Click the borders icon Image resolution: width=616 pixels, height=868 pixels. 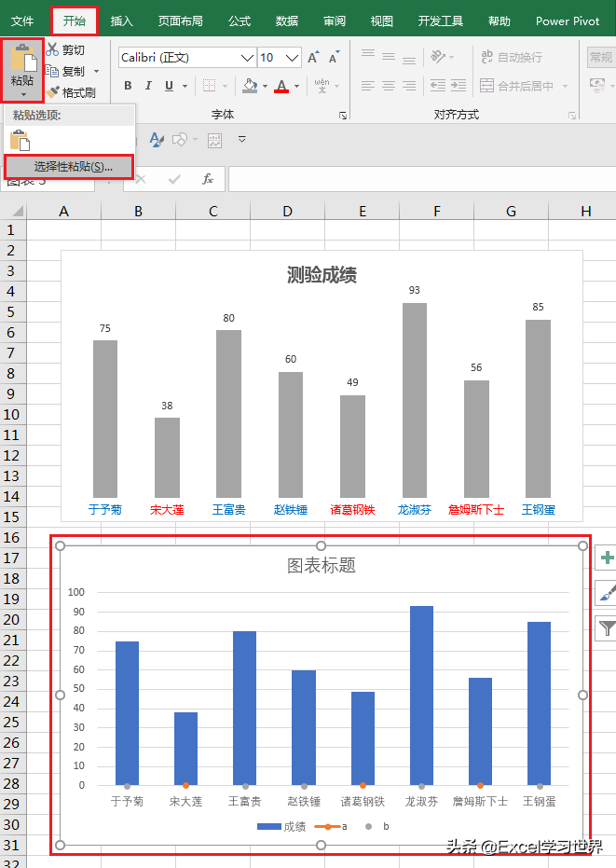209,85
